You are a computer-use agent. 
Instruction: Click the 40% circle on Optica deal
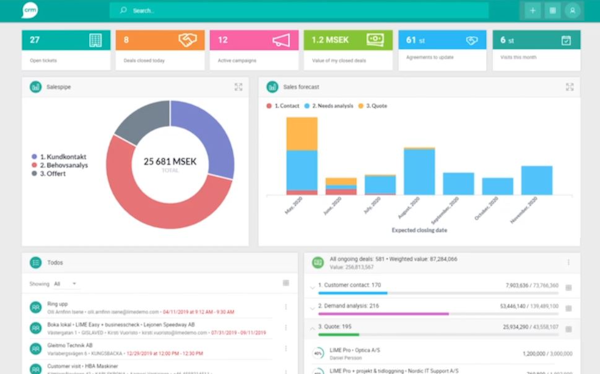318,353
